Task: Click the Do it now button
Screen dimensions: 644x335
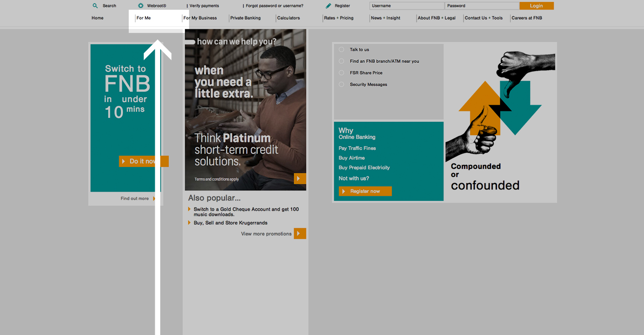Action: pyautogui.click(x=144, y=161)
